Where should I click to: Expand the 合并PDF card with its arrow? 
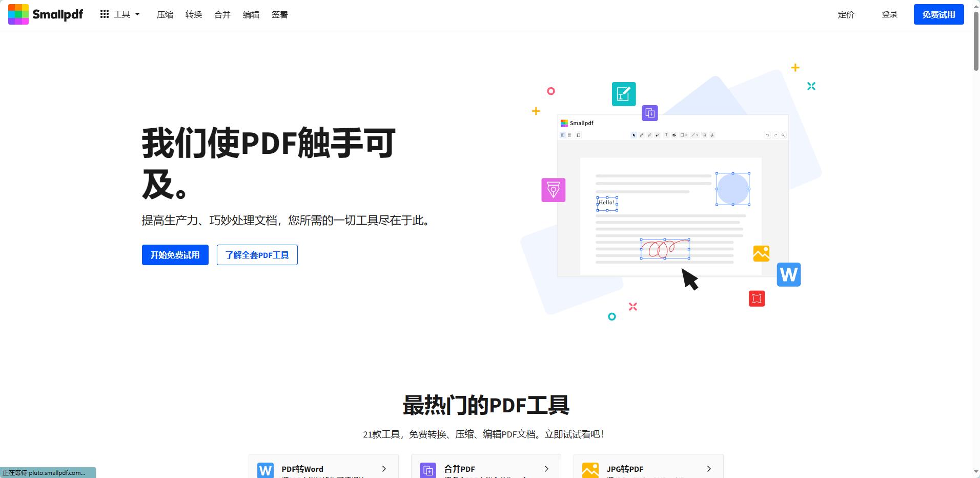click(x=545, y=468)
